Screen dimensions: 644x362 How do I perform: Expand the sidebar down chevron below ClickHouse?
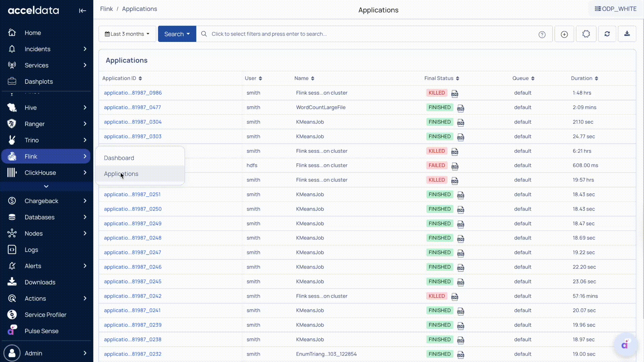pyautogui.click(x=46, y=186)
